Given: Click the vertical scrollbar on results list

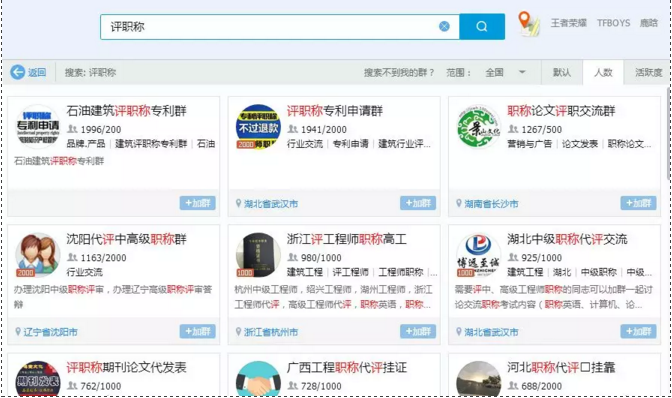Looking at the screenshot, I should click(669, 134).
